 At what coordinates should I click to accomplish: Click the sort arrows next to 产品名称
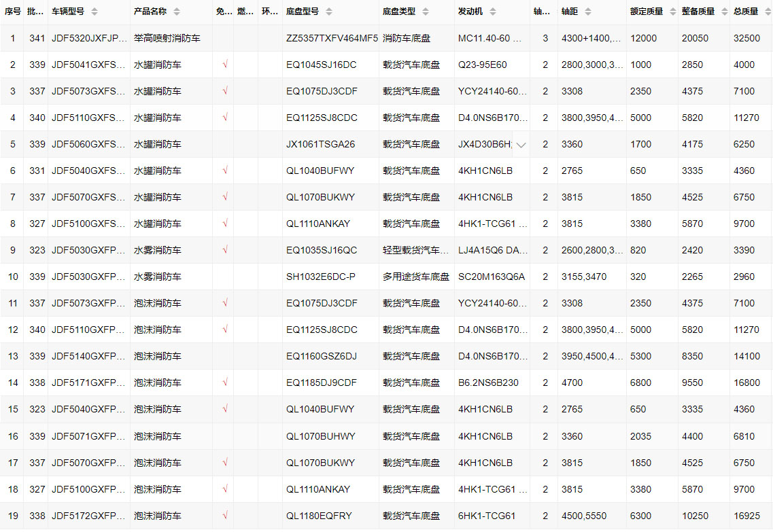[177, 12]
